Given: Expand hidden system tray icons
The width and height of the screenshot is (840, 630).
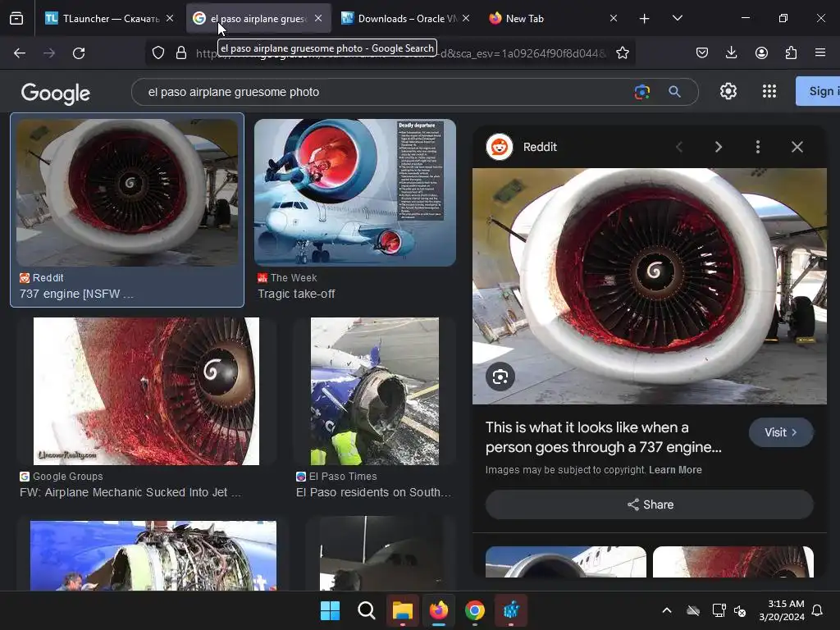Looking at the screenshot, I should pos(667,610).
